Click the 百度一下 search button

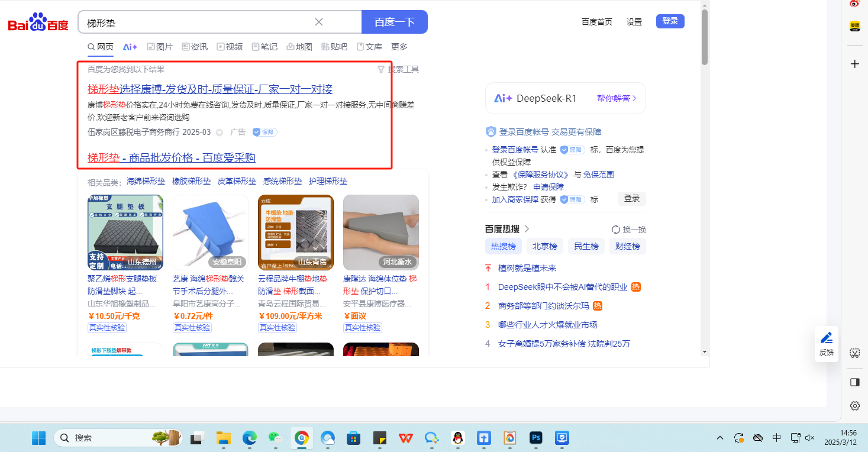[395, 22]
